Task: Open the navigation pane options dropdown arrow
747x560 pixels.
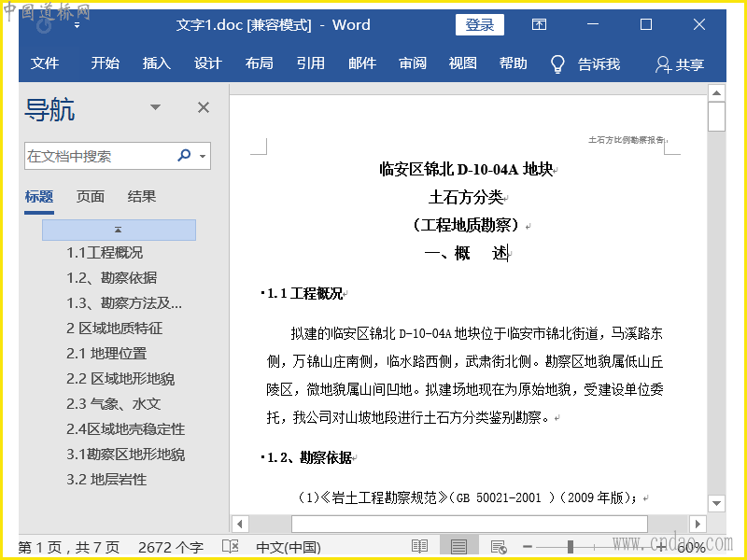Action: coord(155,107)
